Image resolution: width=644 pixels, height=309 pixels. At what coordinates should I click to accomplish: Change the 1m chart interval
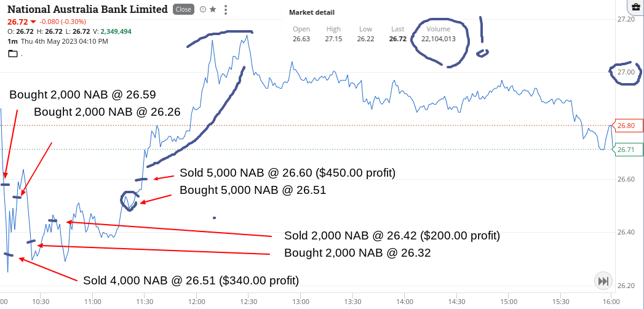(x=12, y=41)
